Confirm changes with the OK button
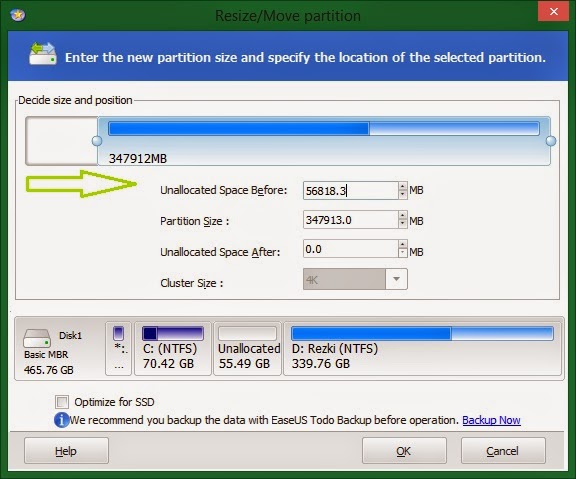576x479 pixels. 404,451
